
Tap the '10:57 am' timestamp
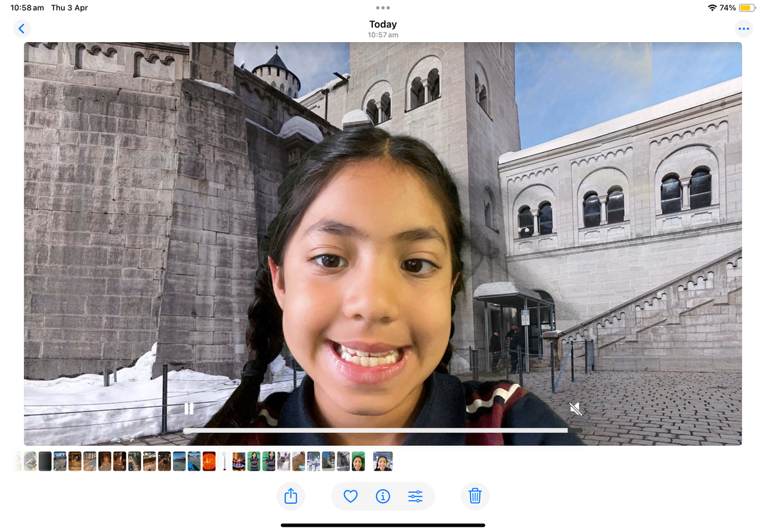tap(383, 35)
